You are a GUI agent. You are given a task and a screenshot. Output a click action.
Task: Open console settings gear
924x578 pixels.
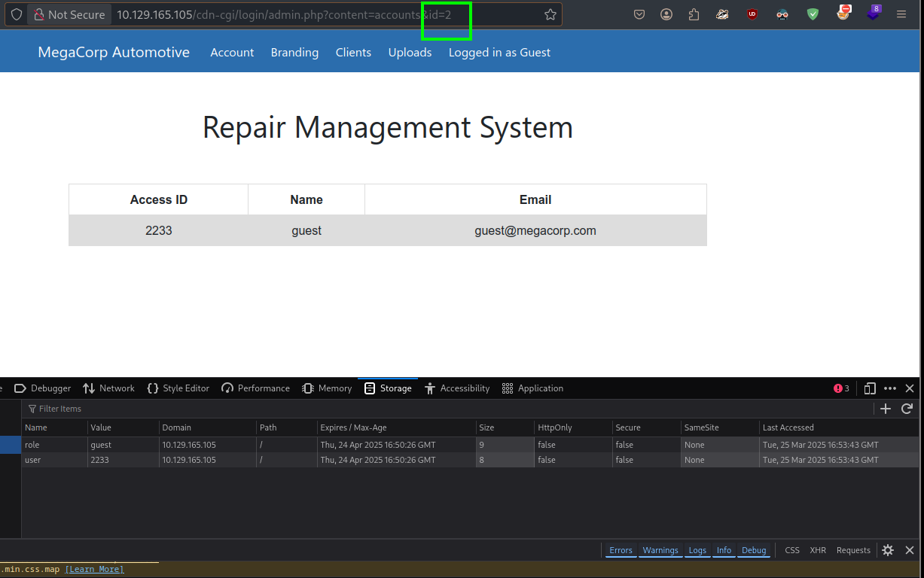click(888, 550)
